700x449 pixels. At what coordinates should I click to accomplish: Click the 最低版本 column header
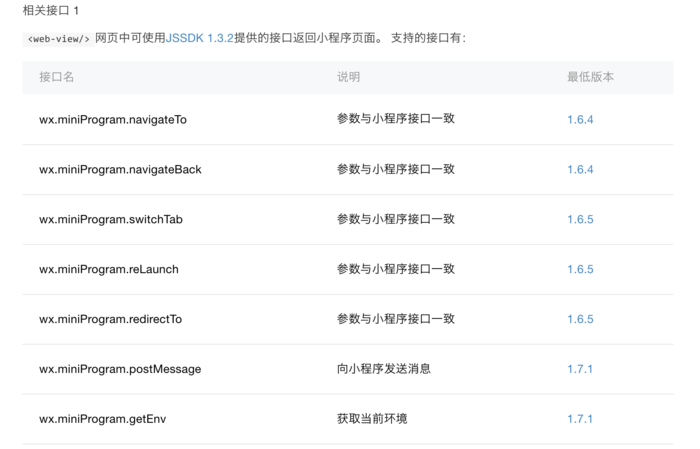[x=590, y=77]
